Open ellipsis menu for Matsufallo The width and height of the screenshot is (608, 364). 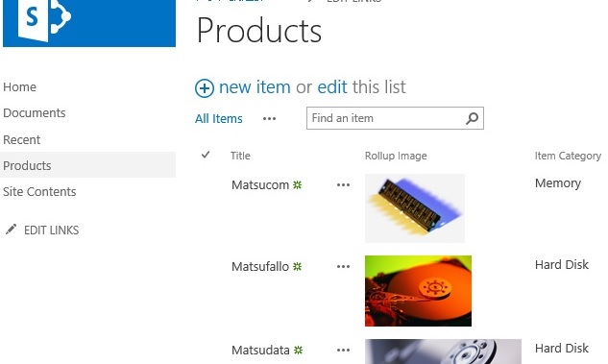pos(343,266)
